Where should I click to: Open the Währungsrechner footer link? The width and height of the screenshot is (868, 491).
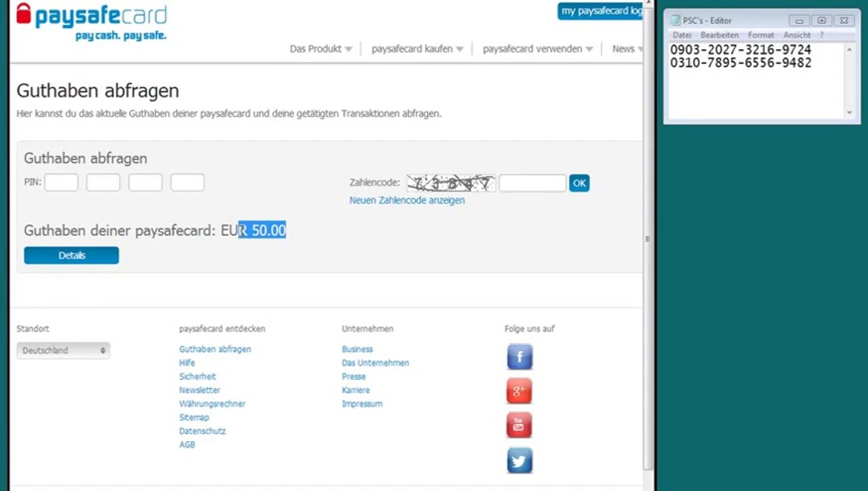pos(212,404)
